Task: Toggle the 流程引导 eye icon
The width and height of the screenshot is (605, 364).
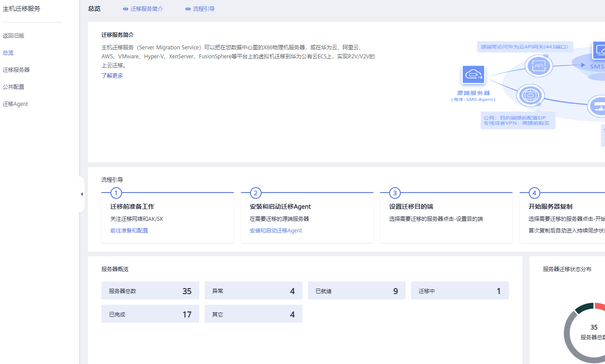Action: click(188, 9)
